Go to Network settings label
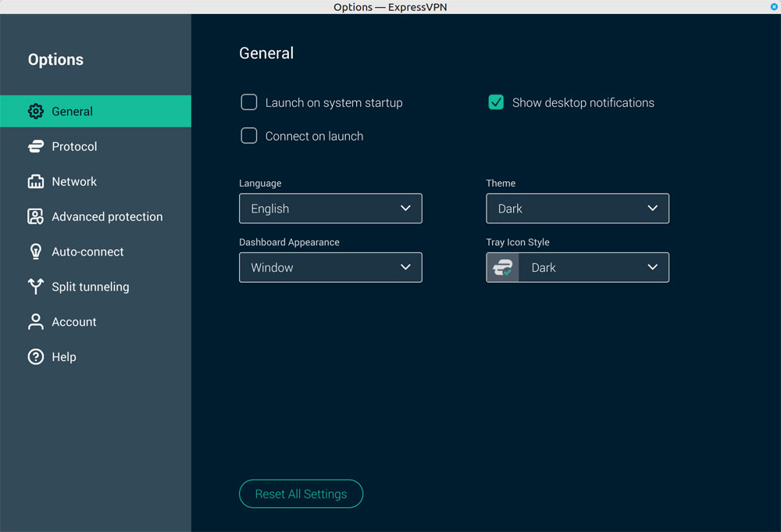This screenshot has height=532, width=781. click(74, 181)
